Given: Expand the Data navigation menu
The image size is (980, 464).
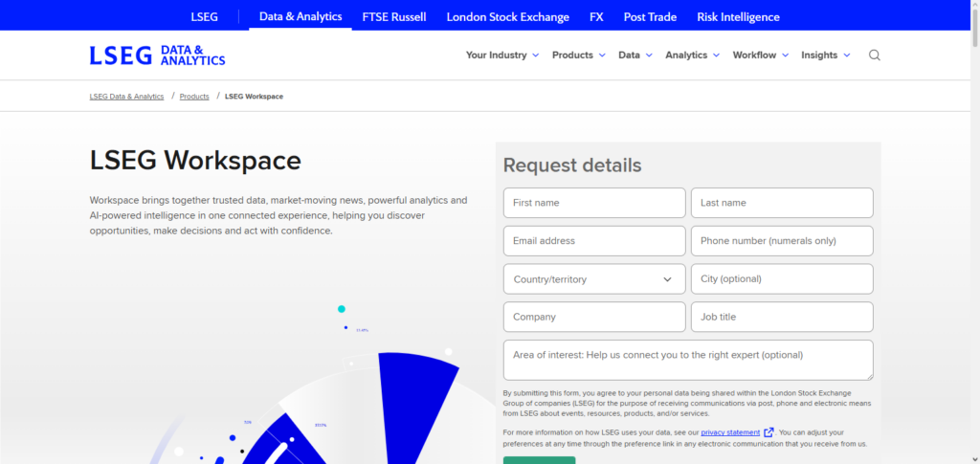Looking at the screenshot, I should point(635,55).
